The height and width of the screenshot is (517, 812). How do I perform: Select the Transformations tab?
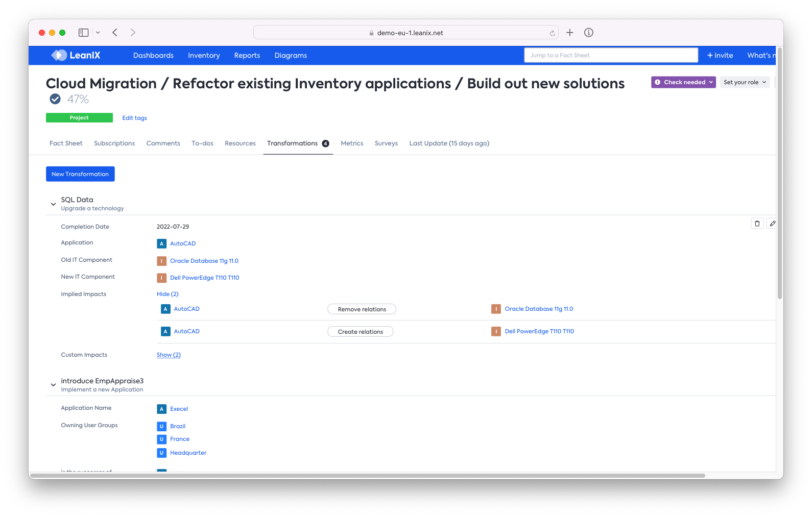tap(298, 143)
